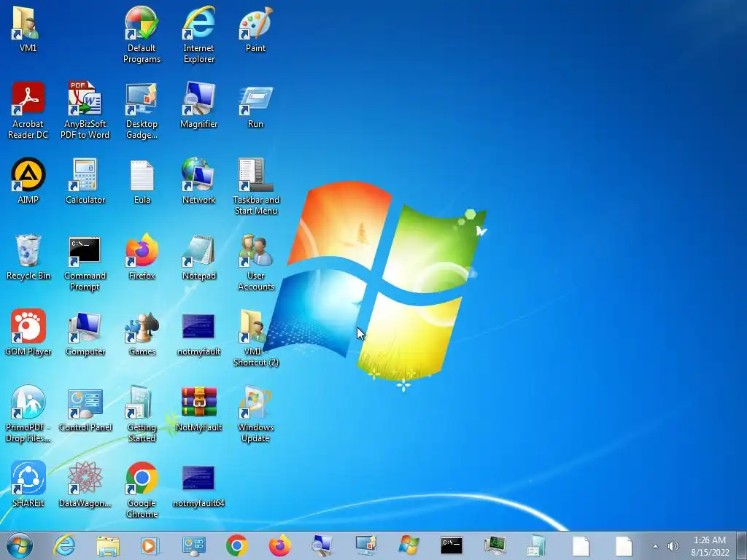Open Command Prompt from the taskbar
Image resolution: width=747 pixels, height=560 pixels.
point(451,545)
